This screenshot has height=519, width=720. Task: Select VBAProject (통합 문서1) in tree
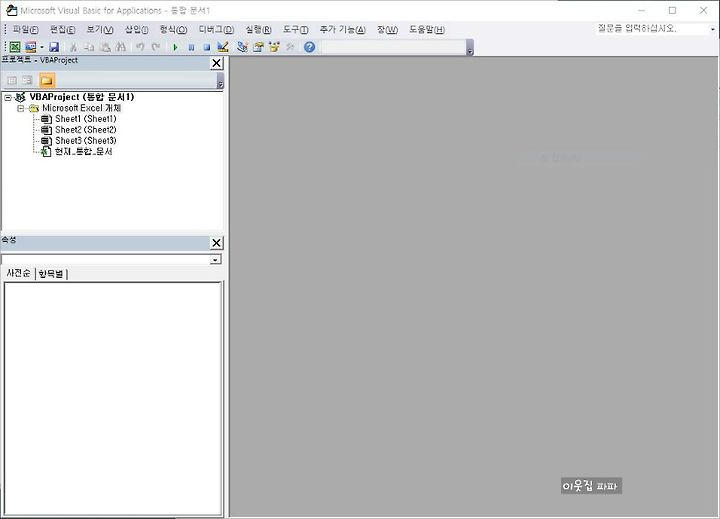82,97
